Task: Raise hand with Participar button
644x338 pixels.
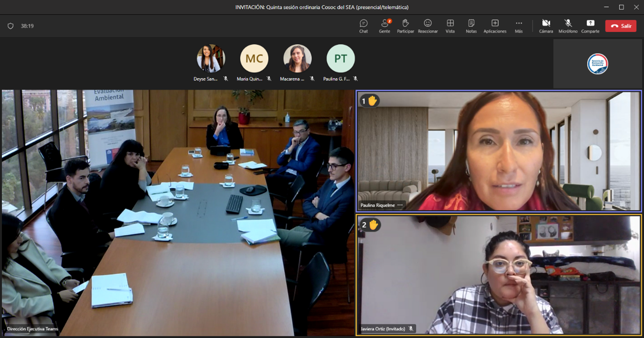Action: (x=405, y=26)
